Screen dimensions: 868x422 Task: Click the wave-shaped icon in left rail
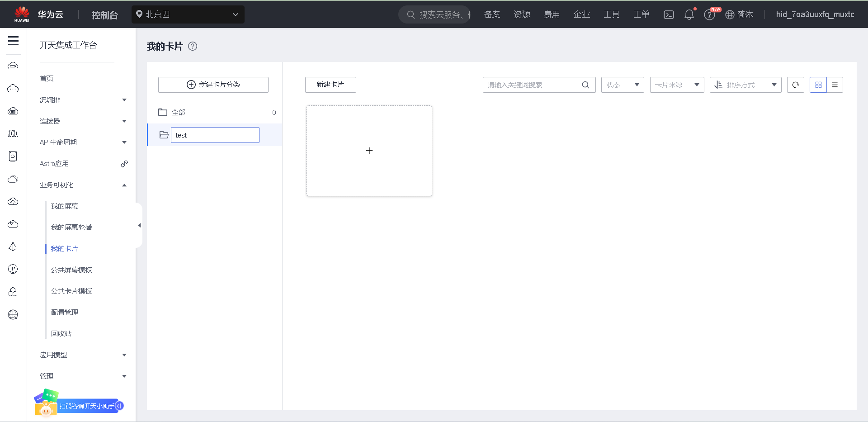pos(13,133)
